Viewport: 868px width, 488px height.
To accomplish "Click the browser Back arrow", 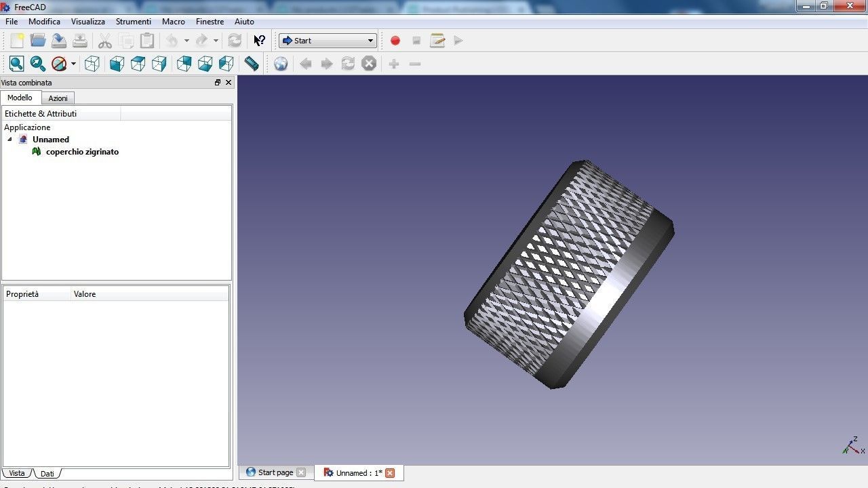I will pos(306,64).
